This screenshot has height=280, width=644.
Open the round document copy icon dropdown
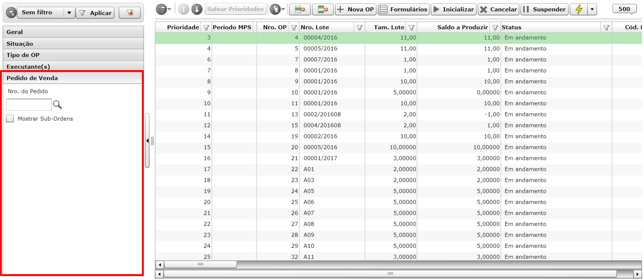(x=277, y=9)
